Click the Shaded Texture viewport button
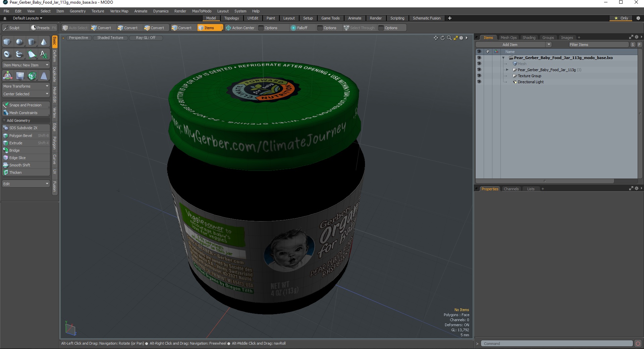 tap(110, 38)
